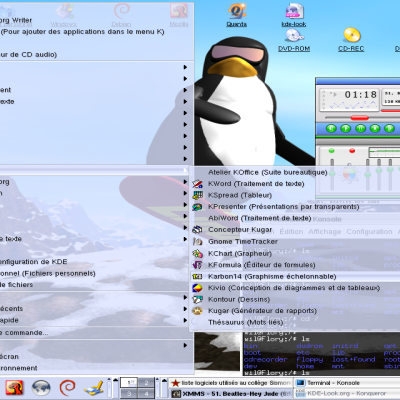Select the 'nfiguration de KDE' menu entry
The image size is (400, 400).
(33, 262)
